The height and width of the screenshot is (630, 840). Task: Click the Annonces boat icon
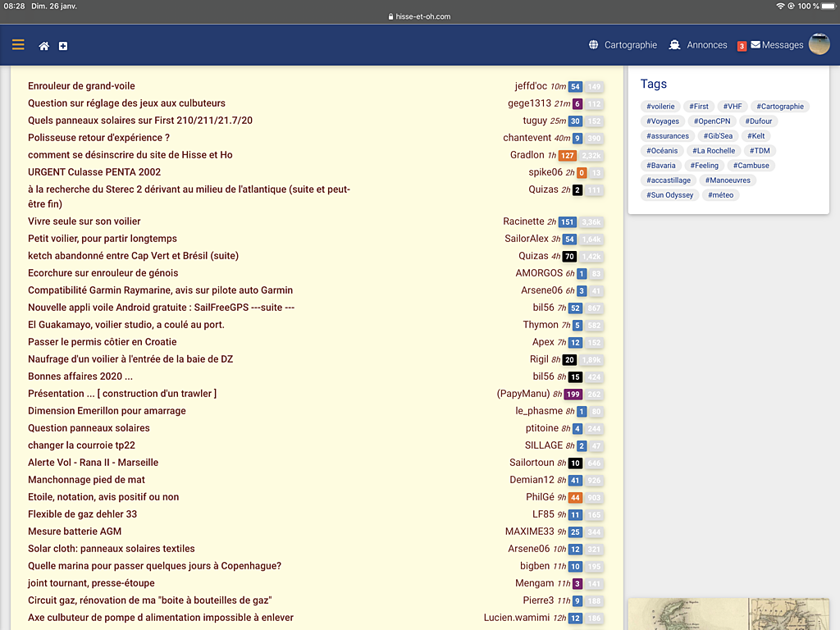[x=674, y=45]
